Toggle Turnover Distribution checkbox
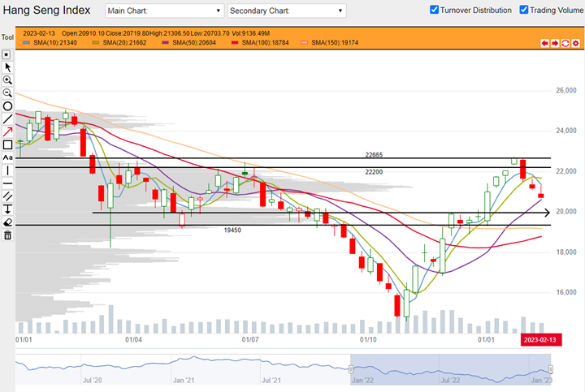 (434, 10)
